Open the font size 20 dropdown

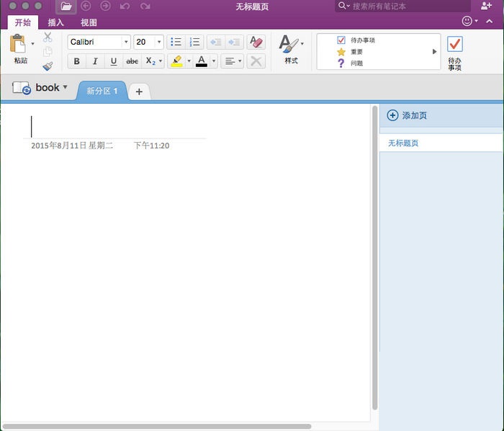[x=159, y=42]
